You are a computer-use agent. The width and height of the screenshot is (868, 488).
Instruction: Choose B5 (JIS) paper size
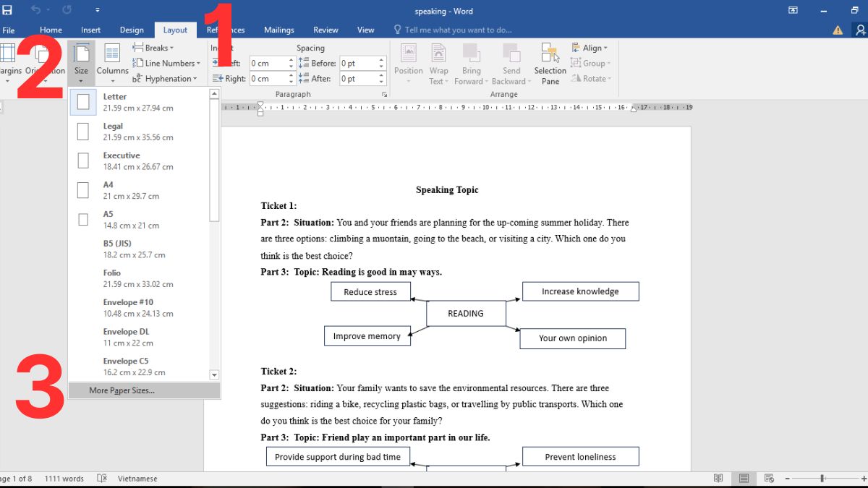click(140, 249)
